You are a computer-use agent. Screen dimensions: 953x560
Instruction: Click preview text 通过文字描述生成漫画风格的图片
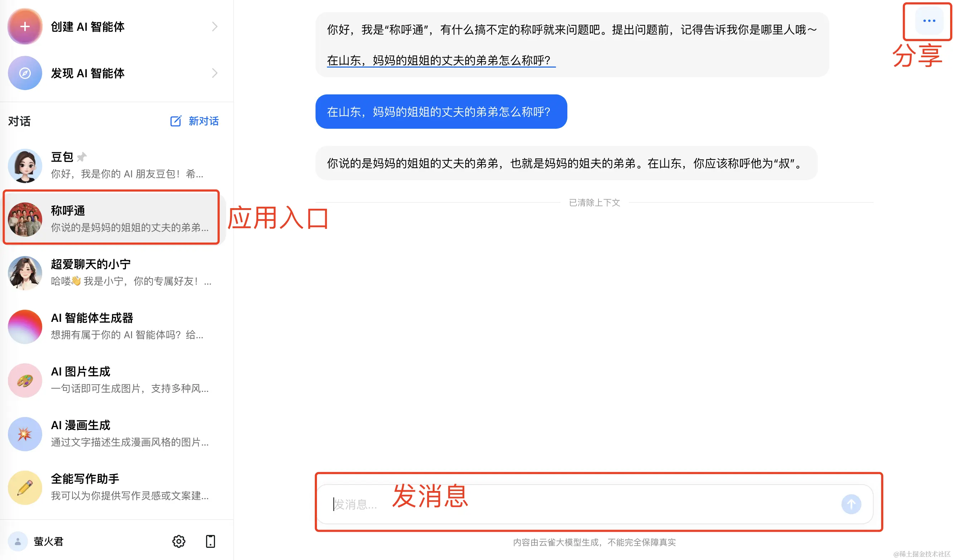point(130,442)
